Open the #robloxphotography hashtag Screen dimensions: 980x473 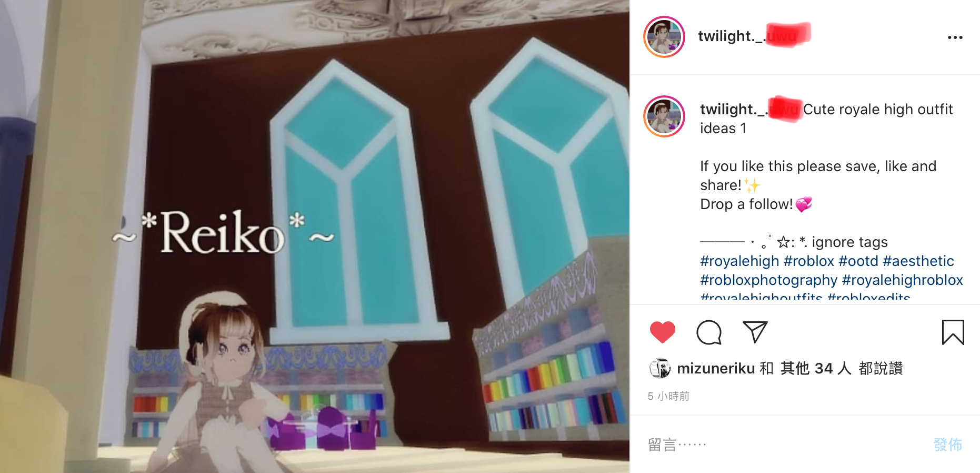tap(768, 280)
